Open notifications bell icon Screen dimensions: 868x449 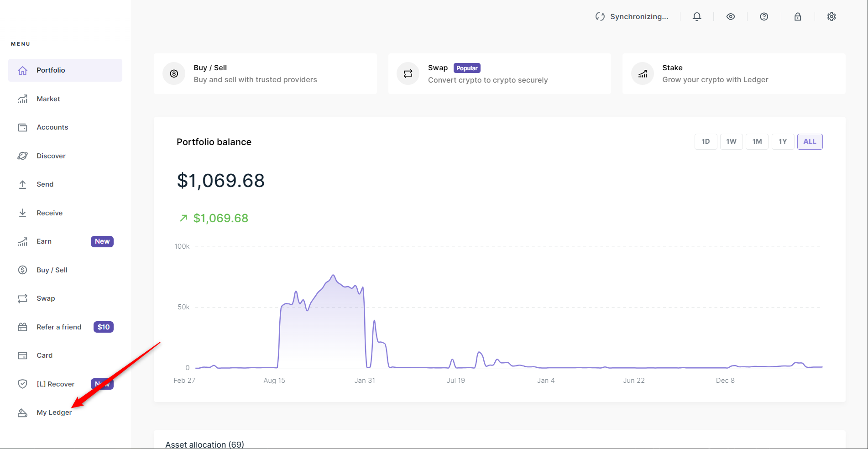[697, 17]
